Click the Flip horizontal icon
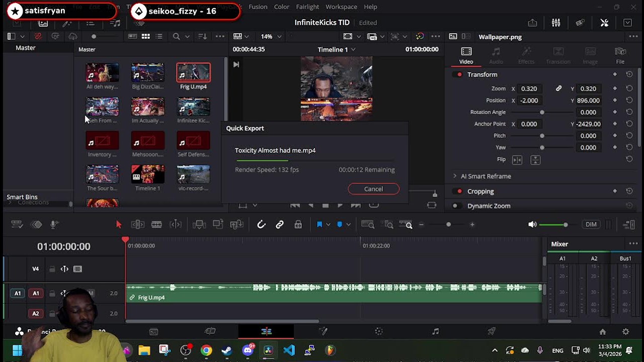The image size is (644, 362). point(517,160)
